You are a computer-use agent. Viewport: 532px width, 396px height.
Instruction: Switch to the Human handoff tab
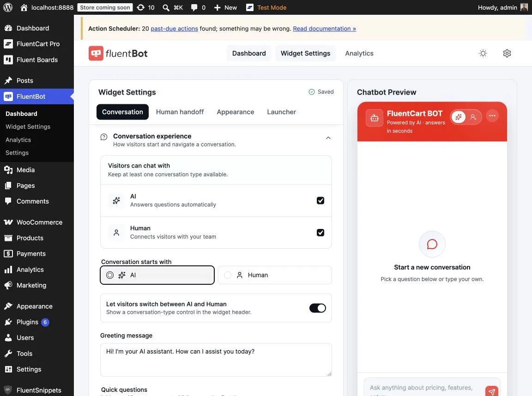180,112
